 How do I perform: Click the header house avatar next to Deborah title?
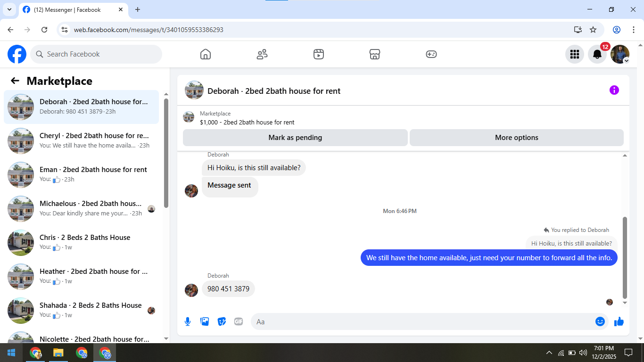coord(194,90)
